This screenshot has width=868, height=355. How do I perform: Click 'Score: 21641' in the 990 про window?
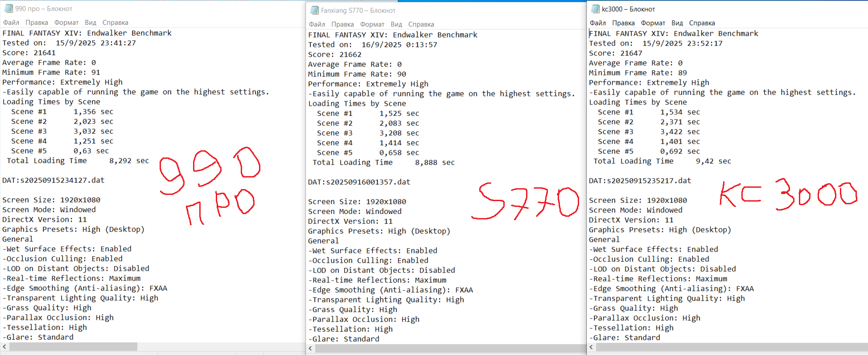tap(29, 53)
